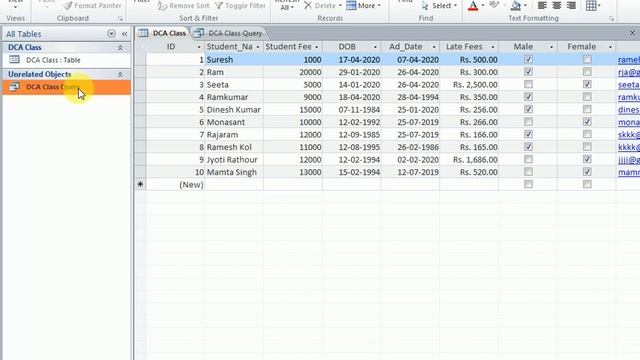640x360 pixels.
Task: Open font color dropdown arrow
Action: coord(482,6)
